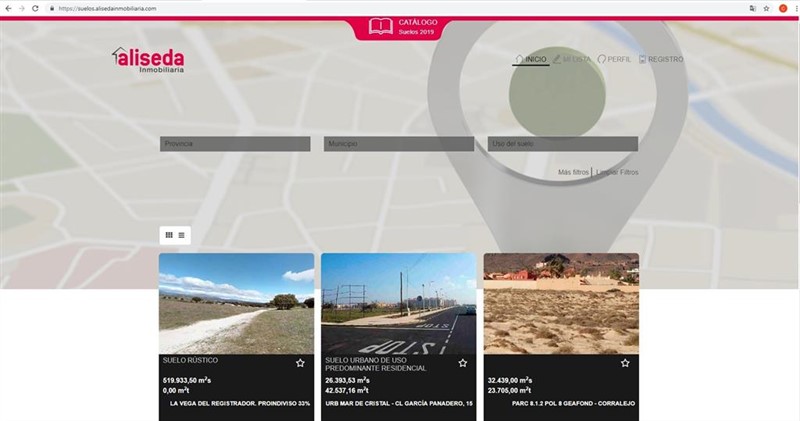Switch to grid view icon
800x421 pixels.
[x=169, y=235]
